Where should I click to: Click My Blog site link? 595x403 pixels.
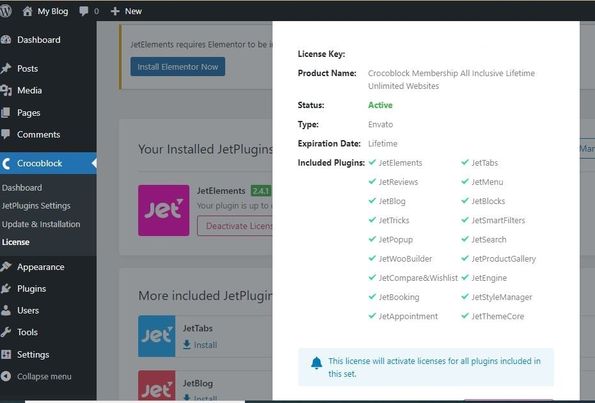(53, 11)
